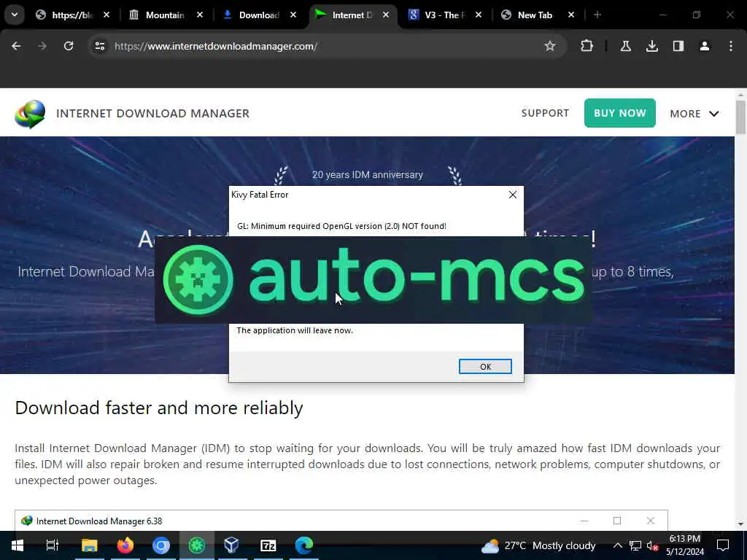
Task: Open the network status tray icon
Action: point(635,545)
